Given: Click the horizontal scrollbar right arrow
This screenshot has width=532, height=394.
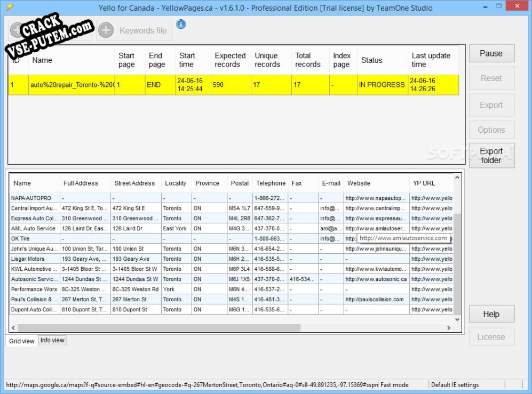Looking at the screenshot, I should 449,328.
